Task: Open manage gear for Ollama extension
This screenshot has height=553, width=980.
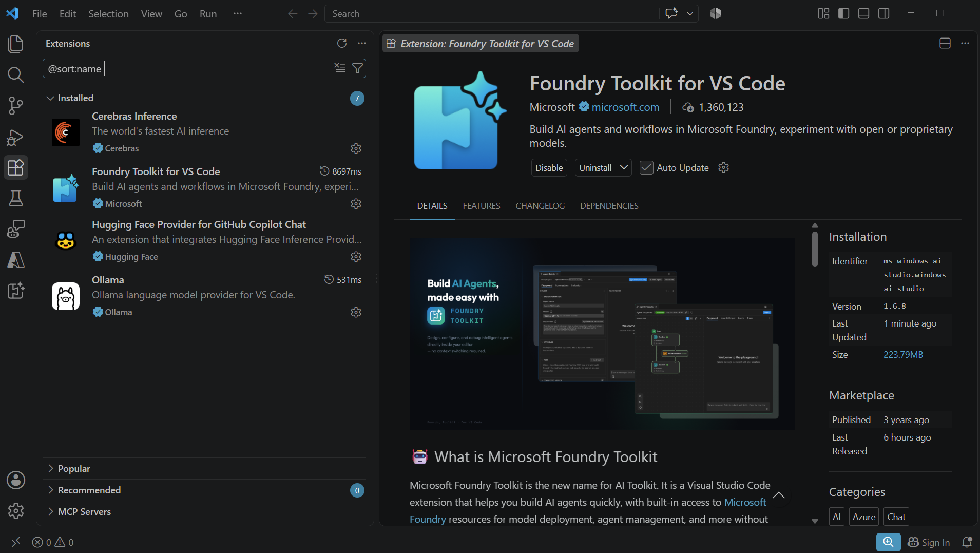Action: point(356,312)
